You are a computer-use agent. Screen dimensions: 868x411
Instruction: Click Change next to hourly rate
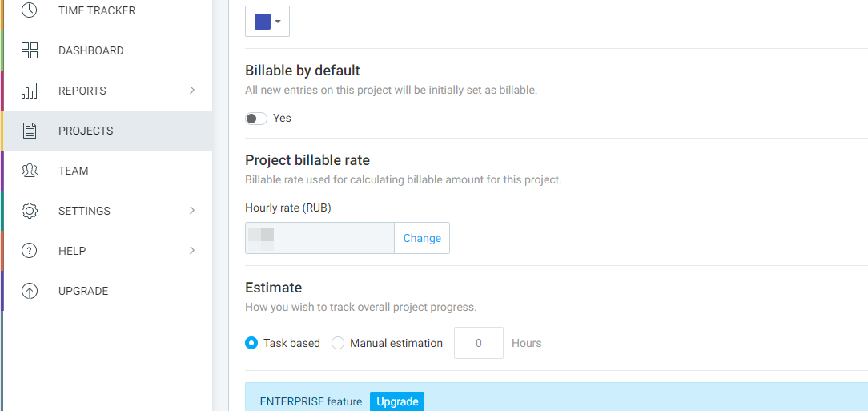422,238
